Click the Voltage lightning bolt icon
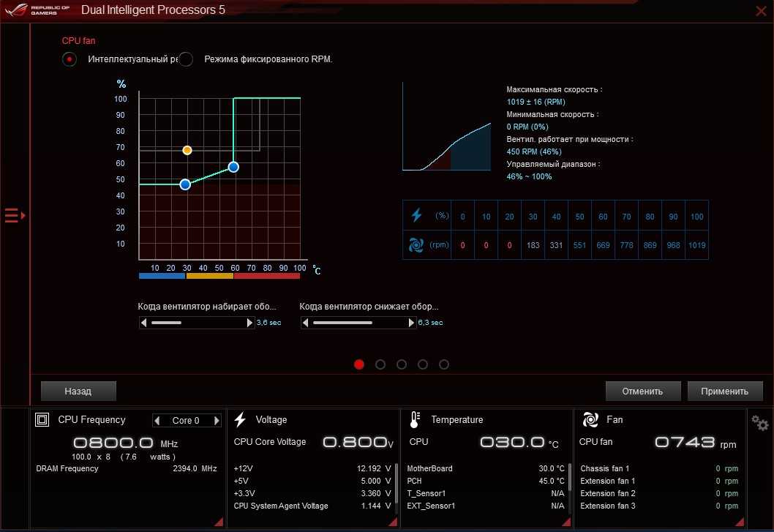Screen dimensions: 774x532 (x=240, y=420)
